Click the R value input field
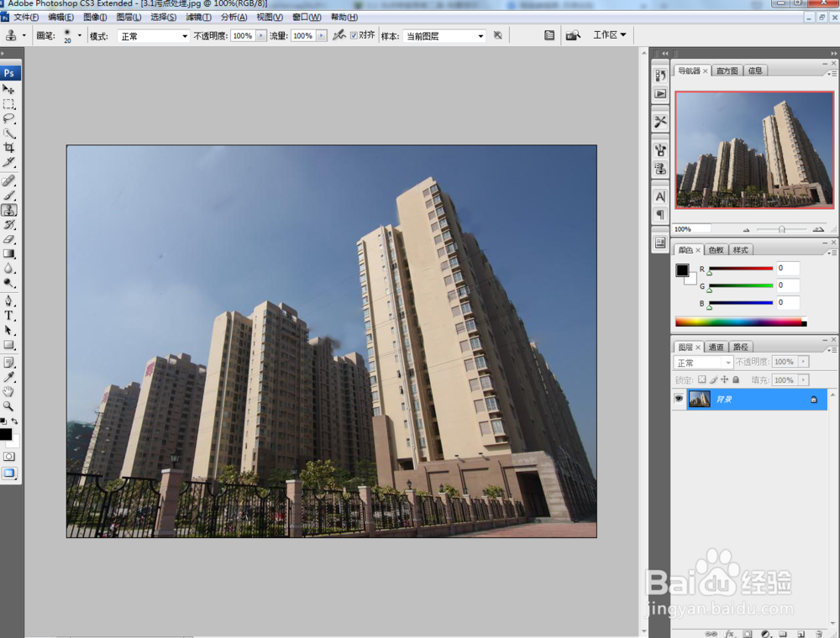This screenshot has height=638, width=840. [788, 268]
